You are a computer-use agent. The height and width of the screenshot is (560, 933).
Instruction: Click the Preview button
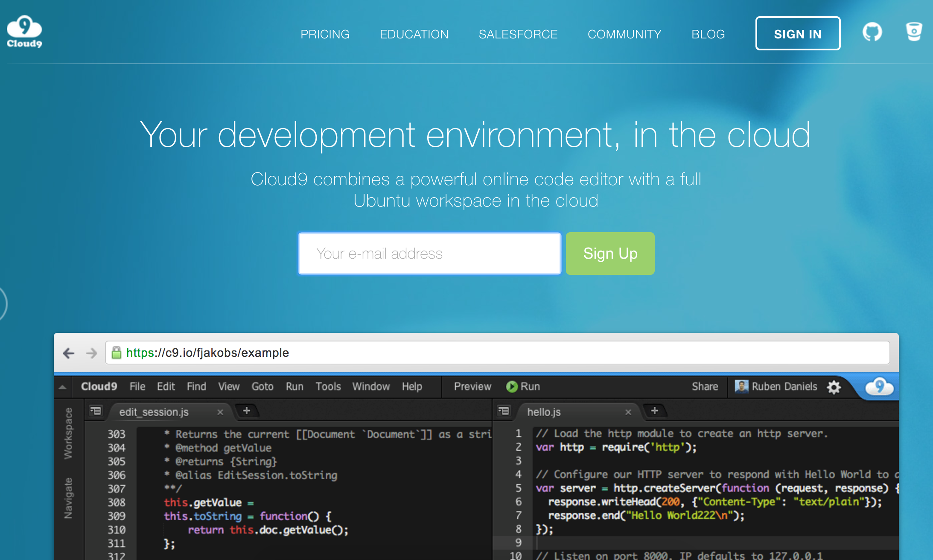point(472,386)
